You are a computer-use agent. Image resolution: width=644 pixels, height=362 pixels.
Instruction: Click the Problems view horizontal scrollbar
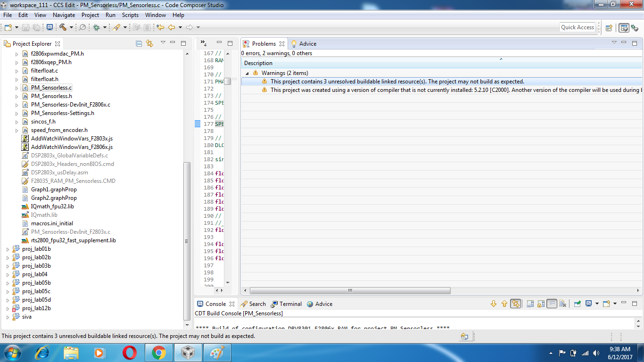point(350,291)
